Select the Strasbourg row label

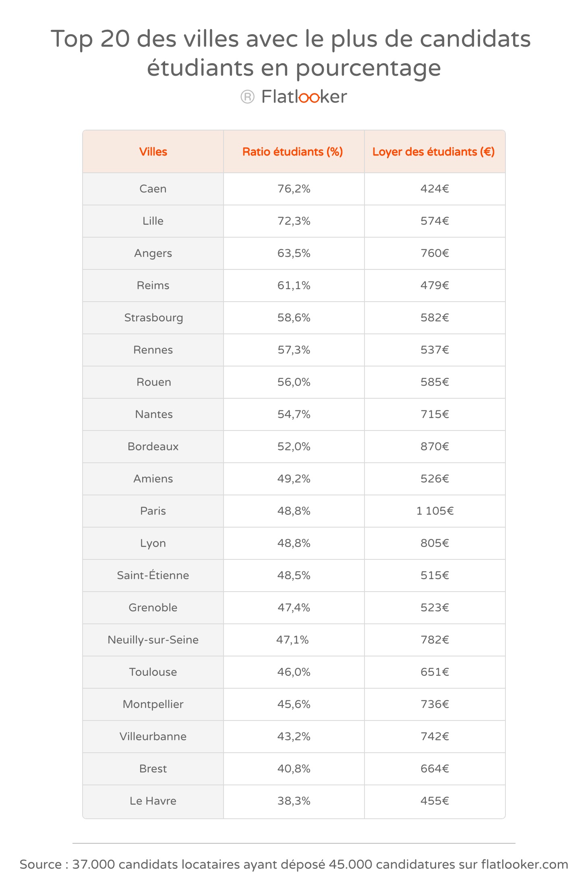click(153, 318)
